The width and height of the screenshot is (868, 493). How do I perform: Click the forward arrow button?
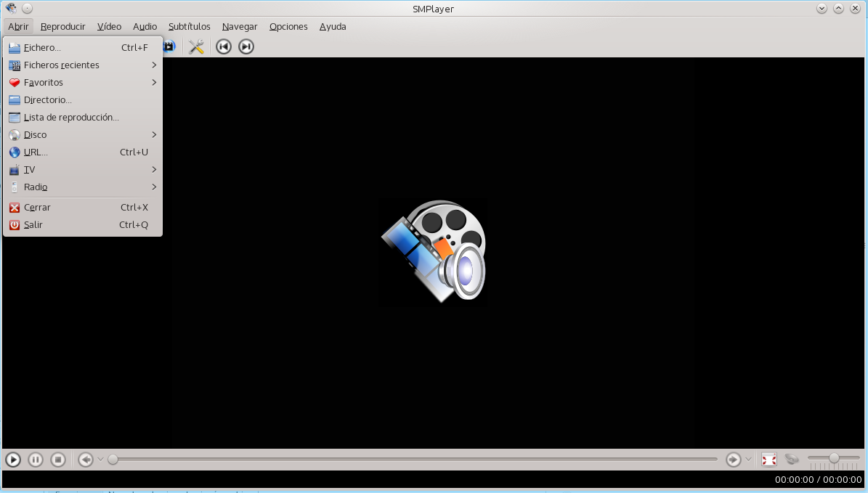click(733, 460)
